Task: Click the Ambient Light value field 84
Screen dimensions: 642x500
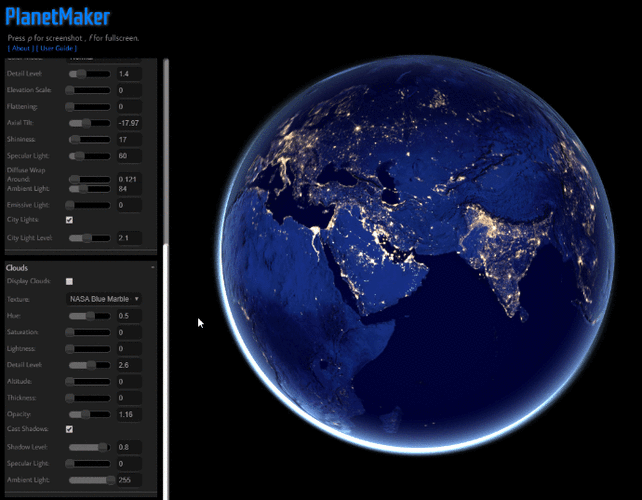Action: tap(129, 189)
